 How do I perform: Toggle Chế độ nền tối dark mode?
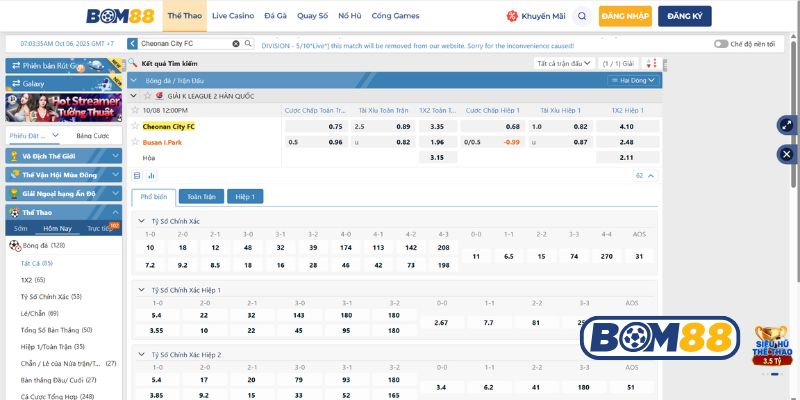tap(721, 44)
